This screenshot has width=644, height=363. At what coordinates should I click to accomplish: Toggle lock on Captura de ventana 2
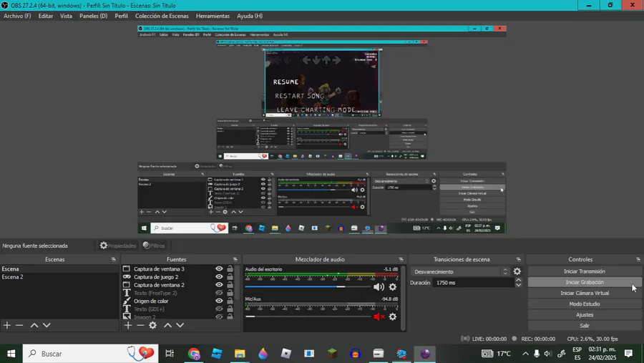[230, 285]
